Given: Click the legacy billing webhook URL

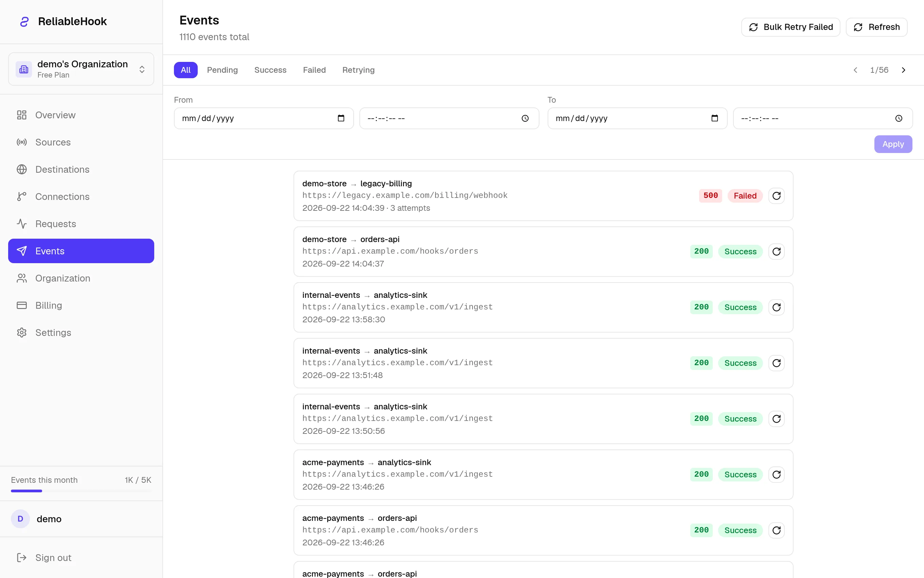Looking at the screenshot, I should click(x=405, y=195).
